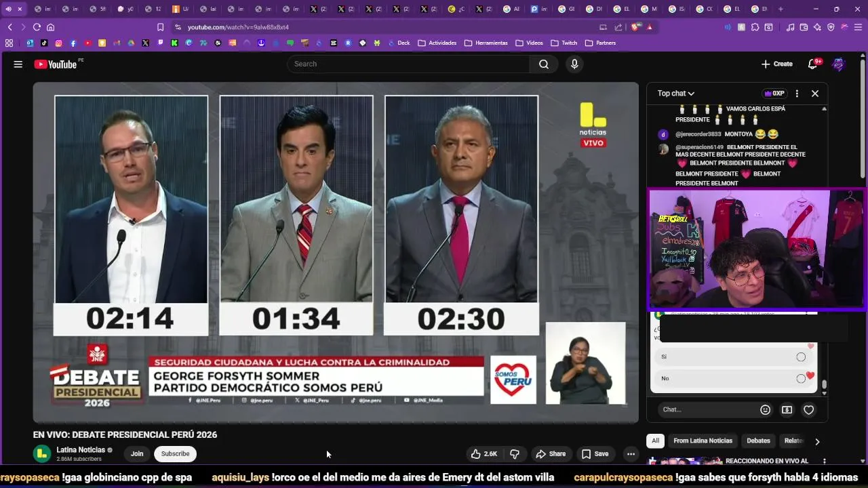Viewport: 868px width, 488px height.
Task: Click the debate video player
Action: [336, 252]
